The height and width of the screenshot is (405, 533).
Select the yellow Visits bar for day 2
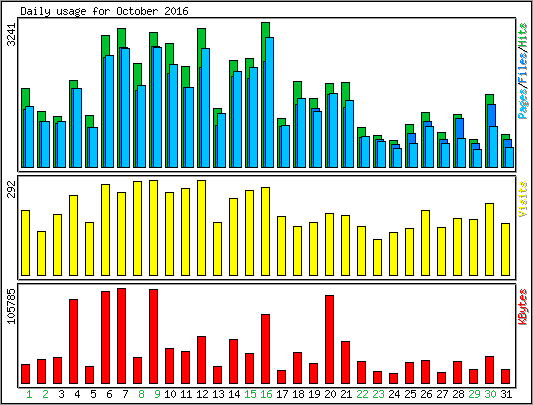coord(41,253)
